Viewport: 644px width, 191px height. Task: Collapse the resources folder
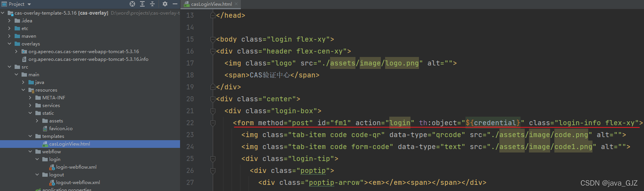click(23, 90)
